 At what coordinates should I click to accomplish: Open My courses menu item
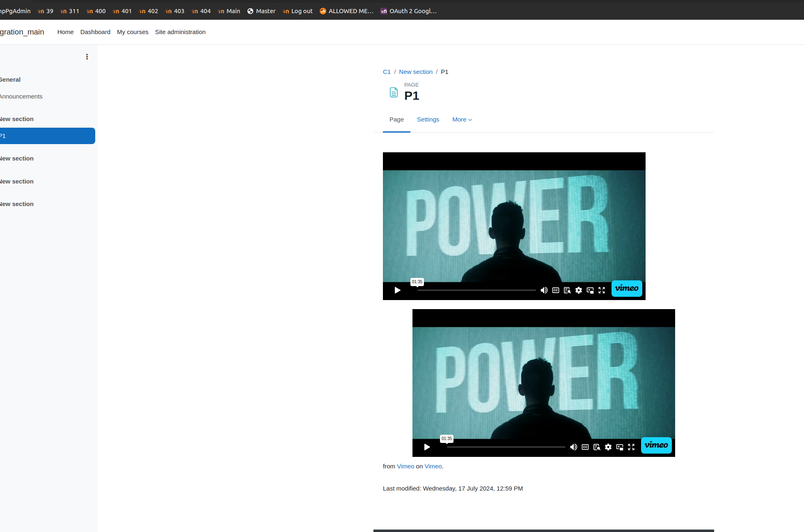point(133,32)
